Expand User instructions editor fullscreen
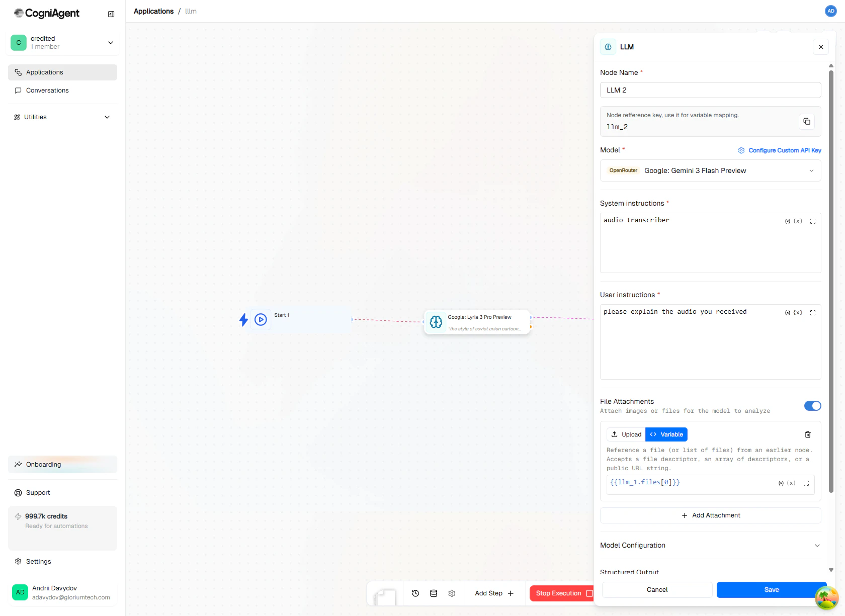Screen dimensions: 845x616 click(813, 313)
